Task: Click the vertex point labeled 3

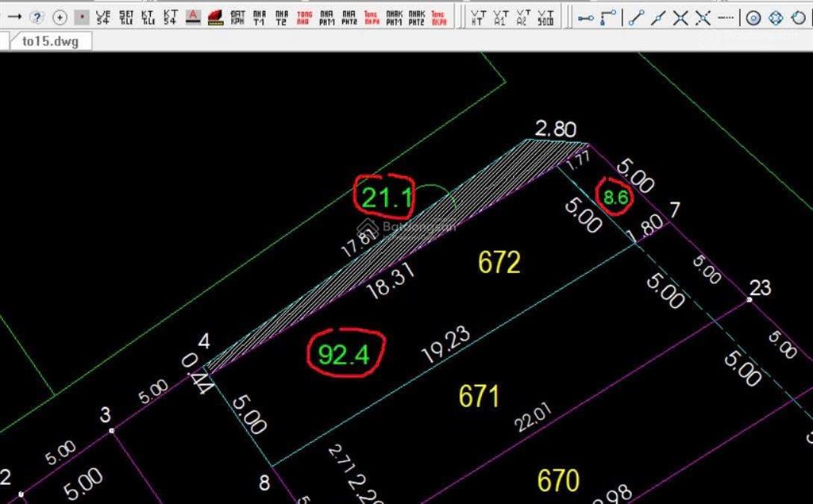Action: [112, 430]
